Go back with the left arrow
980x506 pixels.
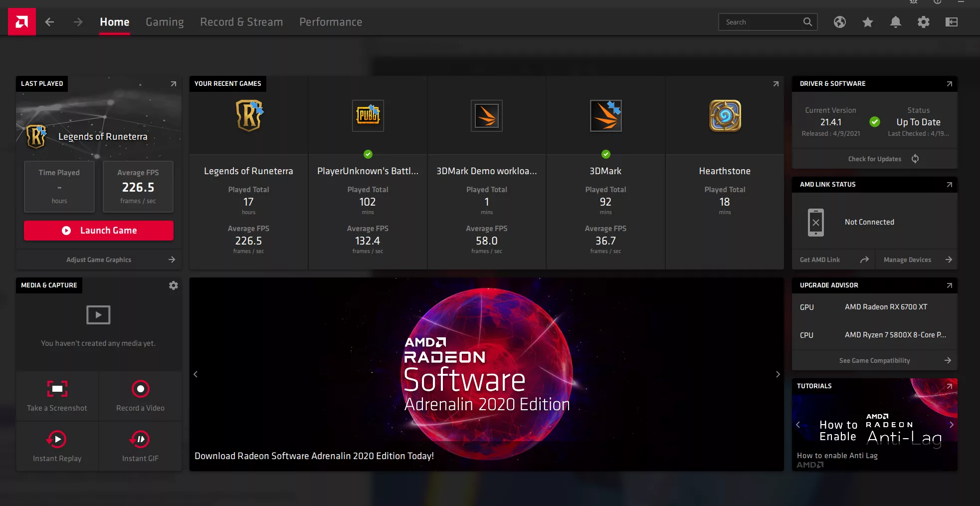click(49, 22)
